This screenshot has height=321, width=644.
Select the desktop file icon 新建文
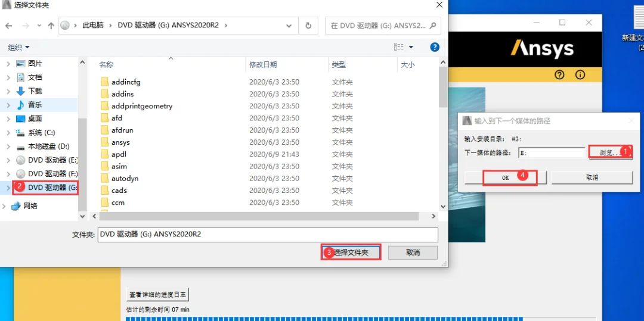(633, 26)
